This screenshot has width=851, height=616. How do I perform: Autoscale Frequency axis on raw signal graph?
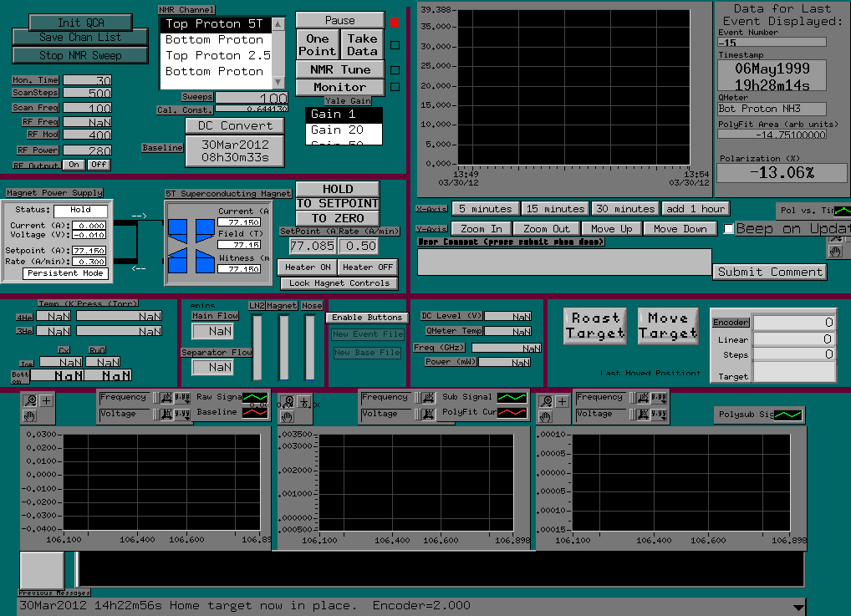tap(166, 399)
